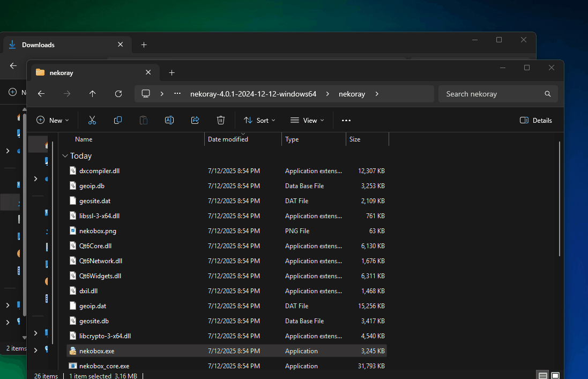Add a new tab in nekoray window
The height and width of the screenshot is (379, 588).
172,72
